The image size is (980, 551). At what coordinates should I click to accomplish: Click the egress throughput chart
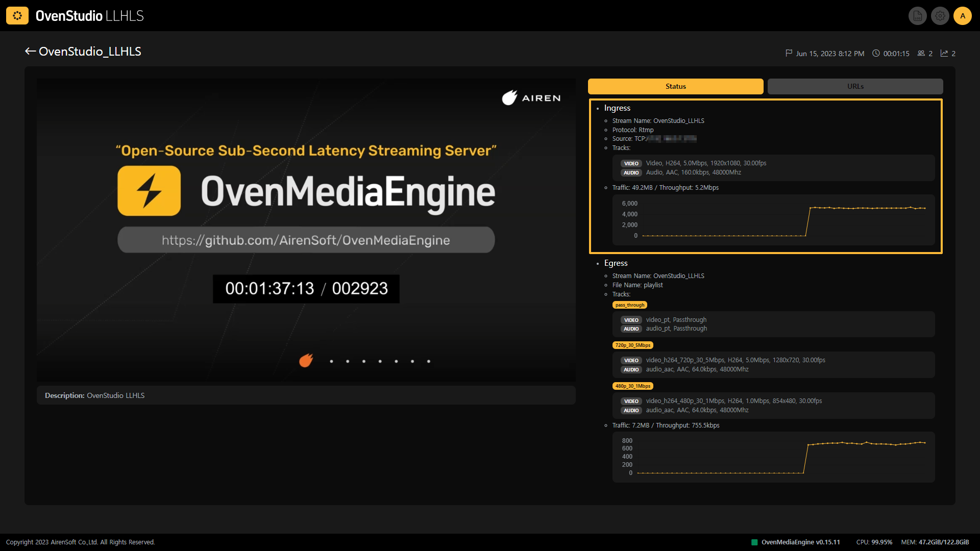click(773, 457)
